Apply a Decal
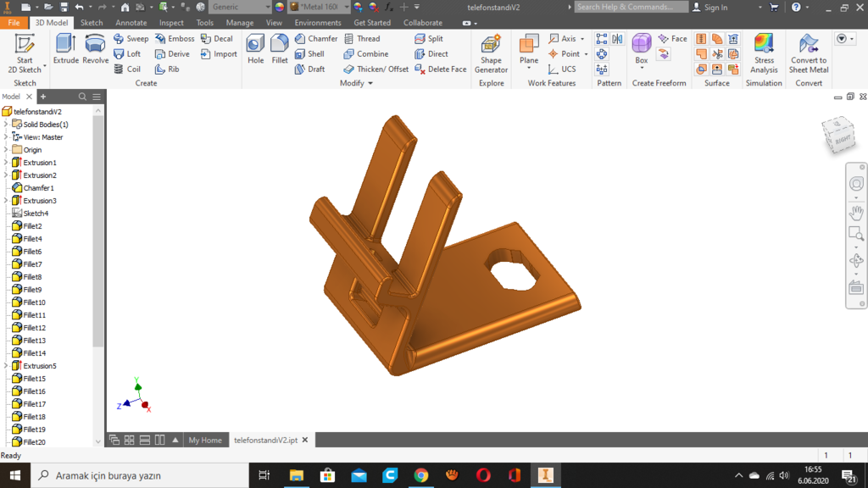 (216, 39)
